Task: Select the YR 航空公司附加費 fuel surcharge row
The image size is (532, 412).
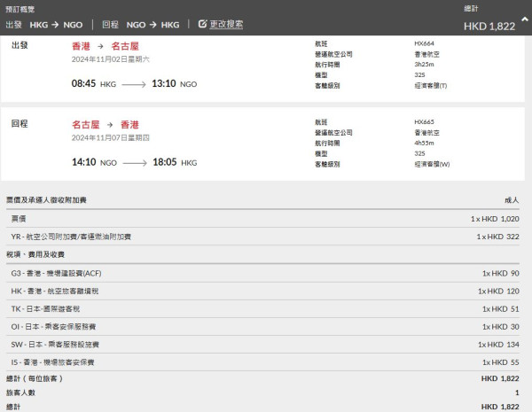Action: pyautogui.click(x=71, y=237)
